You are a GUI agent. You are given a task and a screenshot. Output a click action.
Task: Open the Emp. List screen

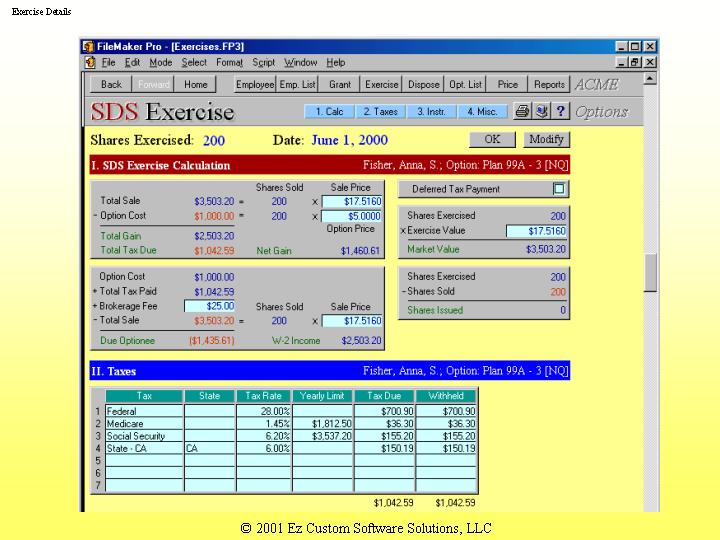pos(297,84)
